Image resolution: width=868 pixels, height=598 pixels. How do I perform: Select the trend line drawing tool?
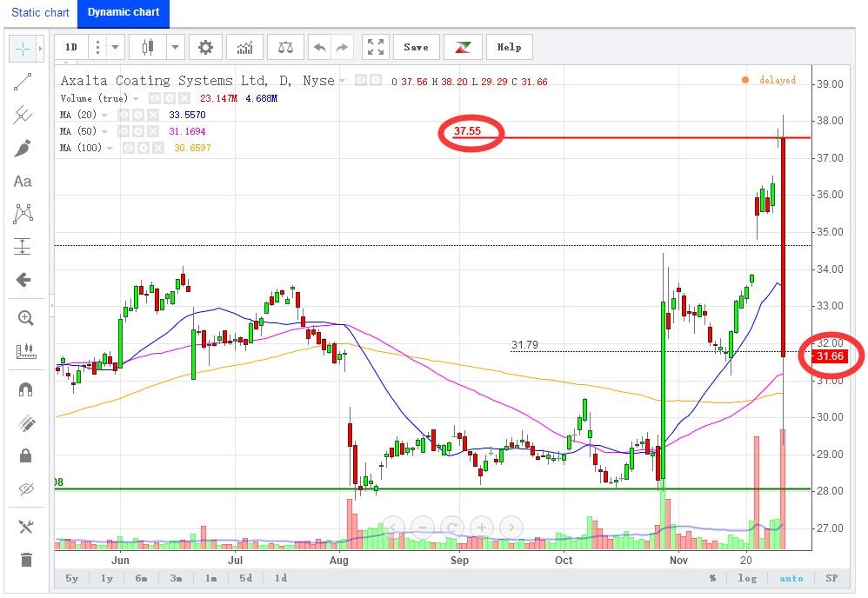[x=23, y=82]
